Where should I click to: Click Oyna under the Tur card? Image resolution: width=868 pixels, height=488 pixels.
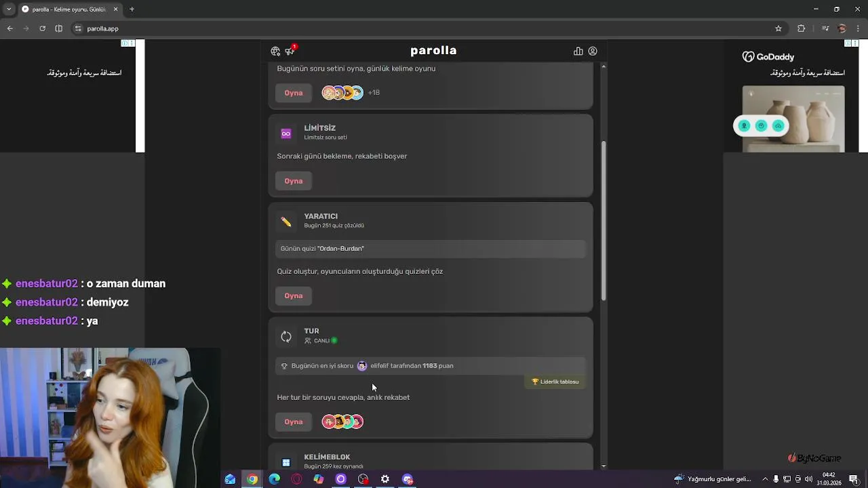point(294,422)
